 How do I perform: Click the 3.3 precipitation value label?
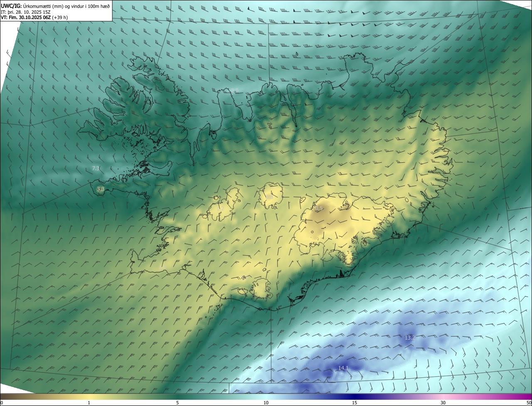100,189
